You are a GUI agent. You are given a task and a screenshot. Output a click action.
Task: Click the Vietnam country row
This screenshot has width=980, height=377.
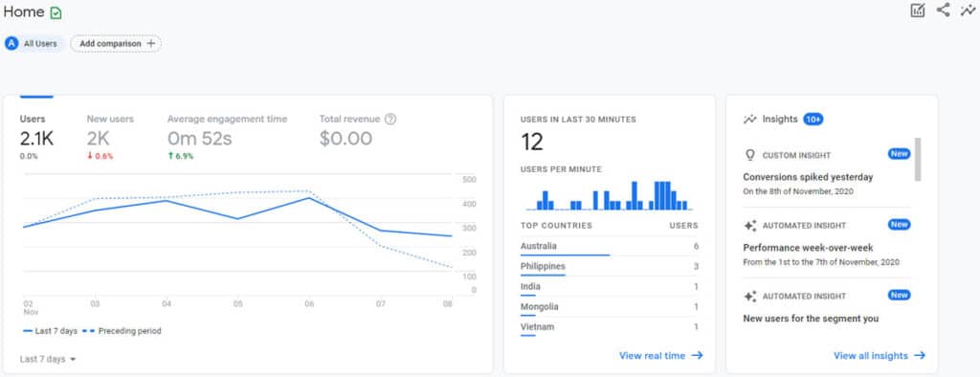pos(610,327)
